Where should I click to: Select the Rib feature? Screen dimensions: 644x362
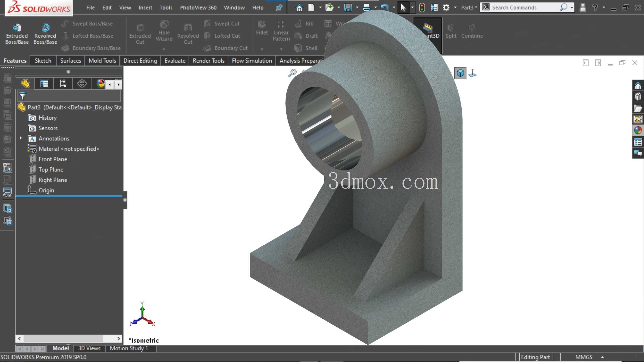coord(304,23)
